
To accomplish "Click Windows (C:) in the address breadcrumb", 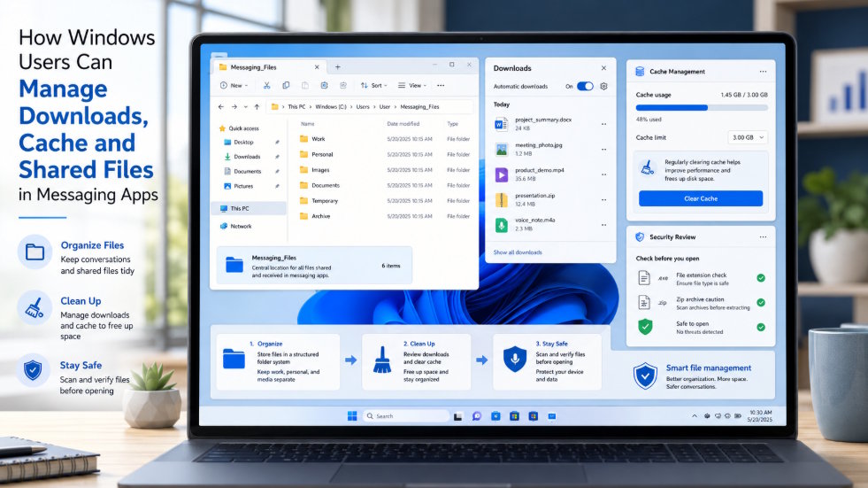I will [331, 107].
